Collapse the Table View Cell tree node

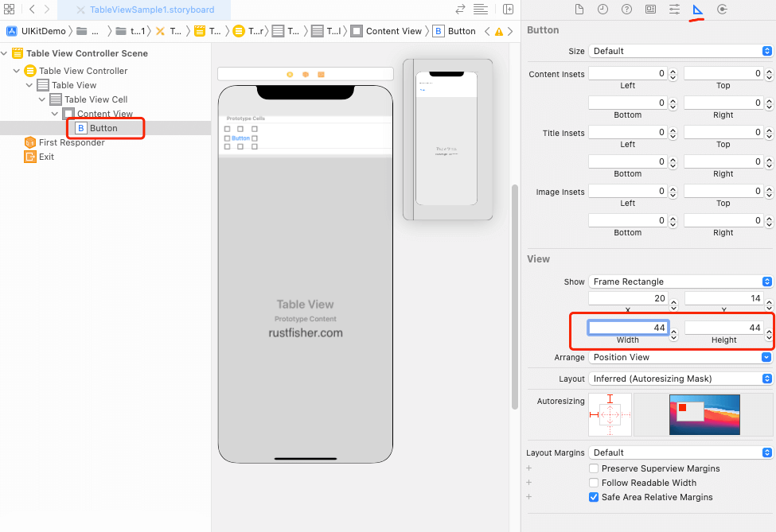point(43,99)
